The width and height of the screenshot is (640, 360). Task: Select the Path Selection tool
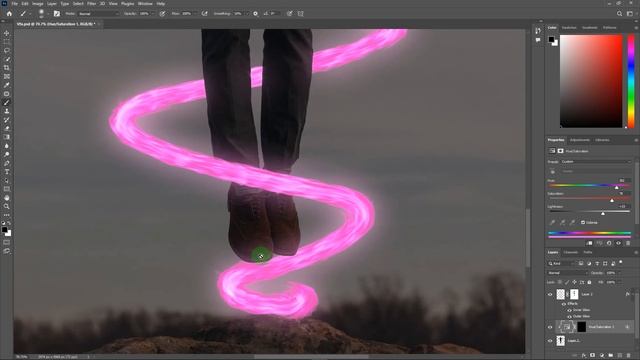(x=7, y=180)
